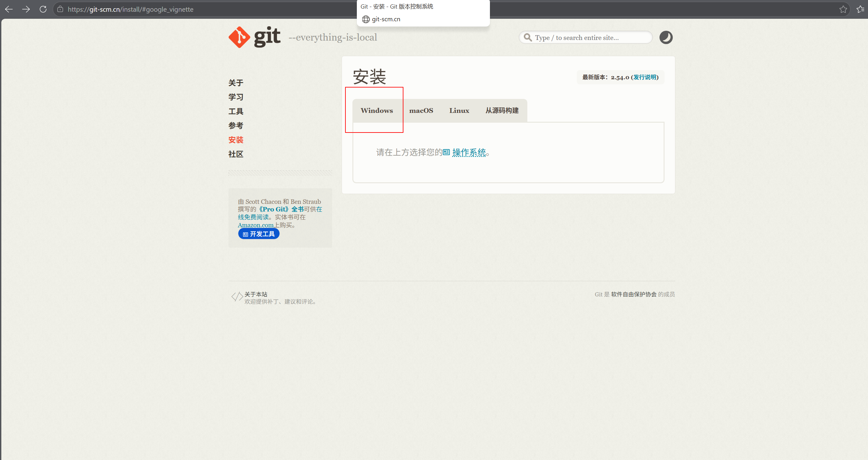Viewport: 868px width, 460px height.
Task: Open 关于 in the sidebar
Action: point(236,83)
